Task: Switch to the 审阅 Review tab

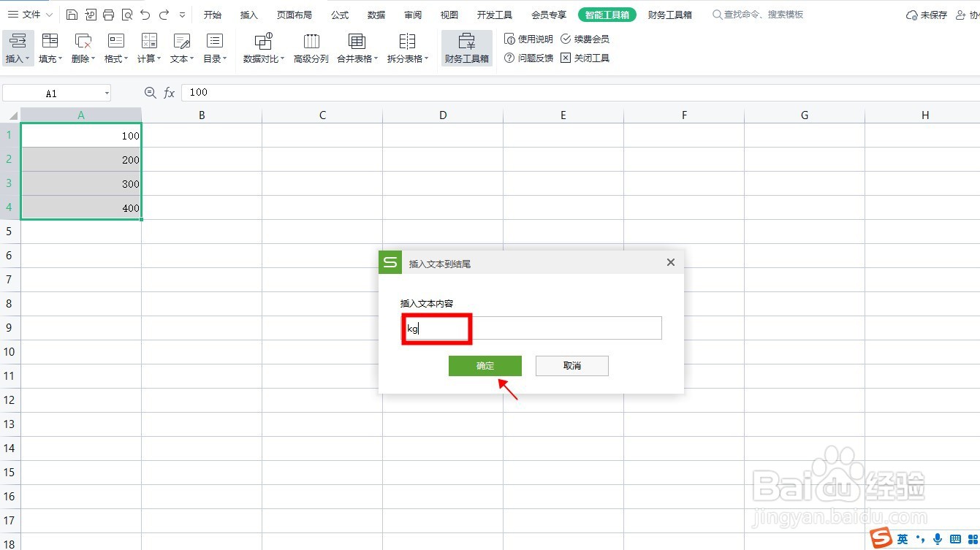Action: click(x=413, y=15)
